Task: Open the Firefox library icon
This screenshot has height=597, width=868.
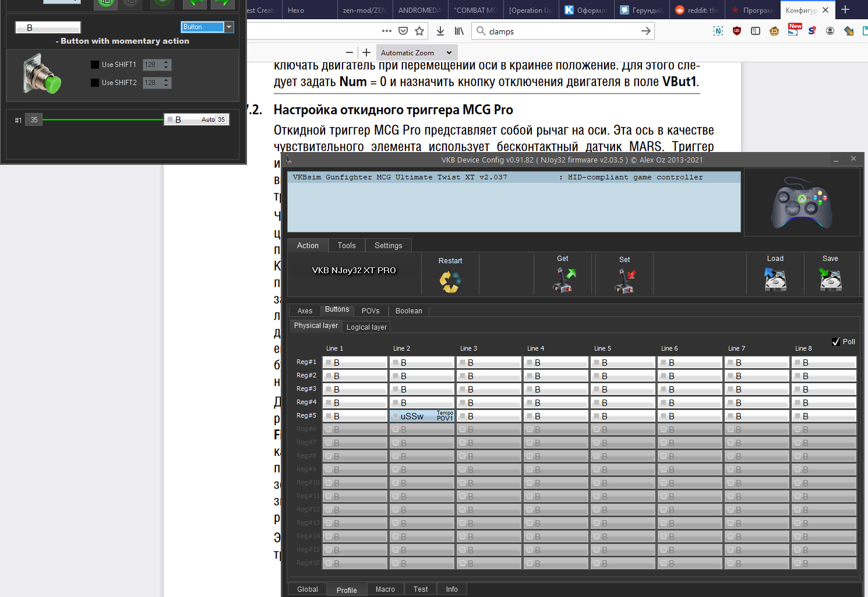Action: pos(460,31)
